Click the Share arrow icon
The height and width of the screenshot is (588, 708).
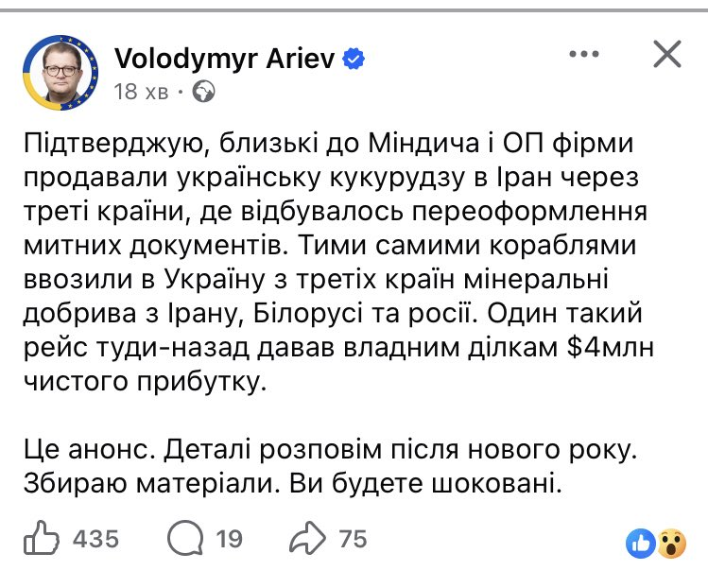click(x=309, y=539)
